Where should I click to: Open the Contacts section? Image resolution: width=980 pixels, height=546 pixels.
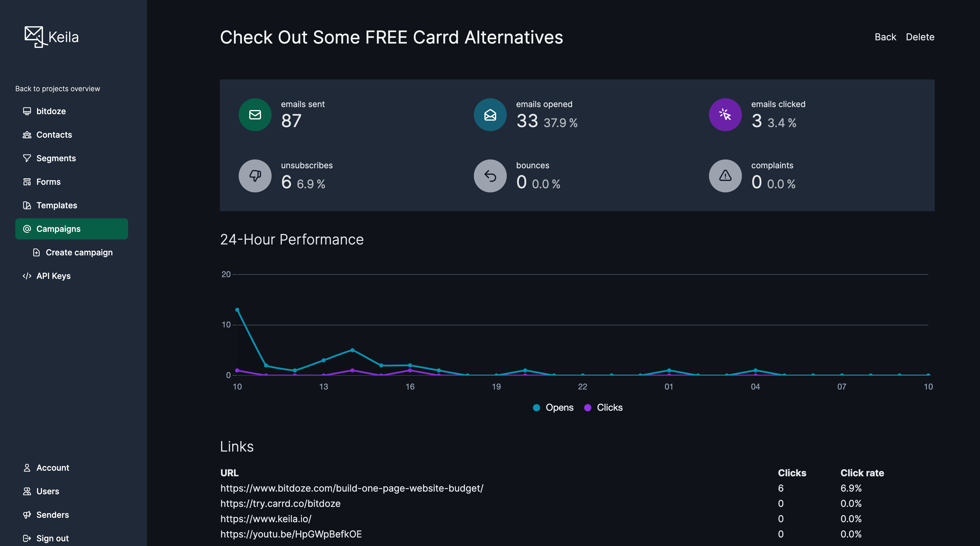click(54, 135)
